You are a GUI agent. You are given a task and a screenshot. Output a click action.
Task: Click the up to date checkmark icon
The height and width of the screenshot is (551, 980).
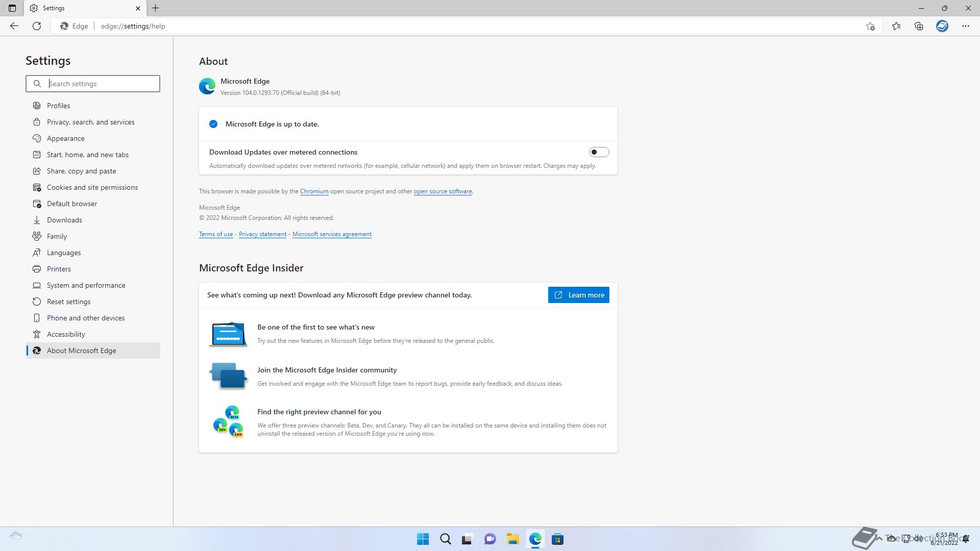[213, 124]
